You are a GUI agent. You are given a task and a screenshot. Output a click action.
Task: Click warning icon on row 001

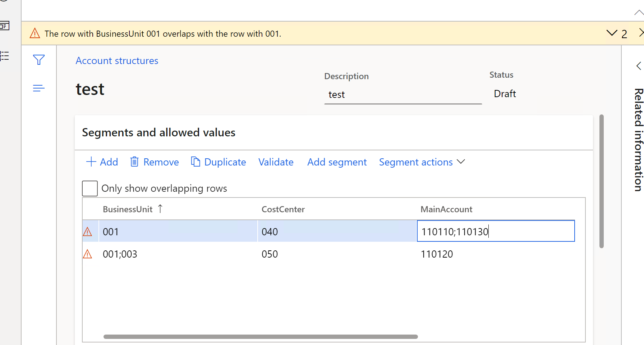(87, 232)
